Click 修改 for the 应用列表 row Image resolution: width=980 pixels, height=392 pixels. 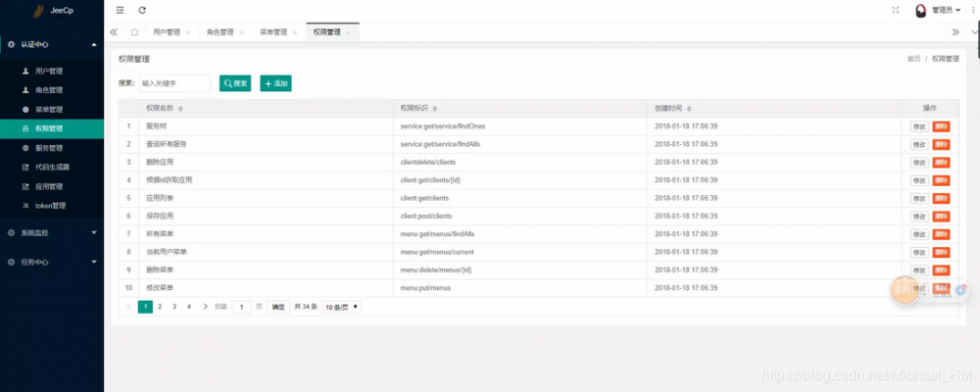[919, 198]
